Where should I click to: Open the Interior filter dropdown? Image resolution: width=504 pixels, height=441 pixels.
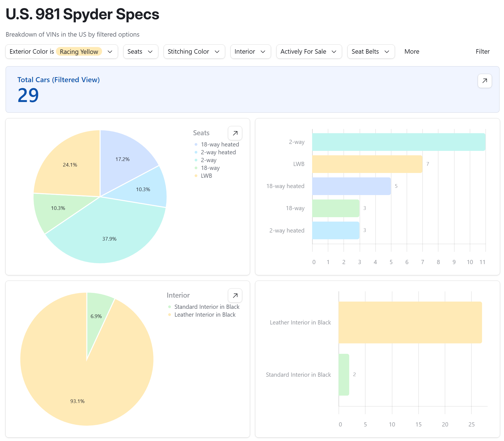250,52
